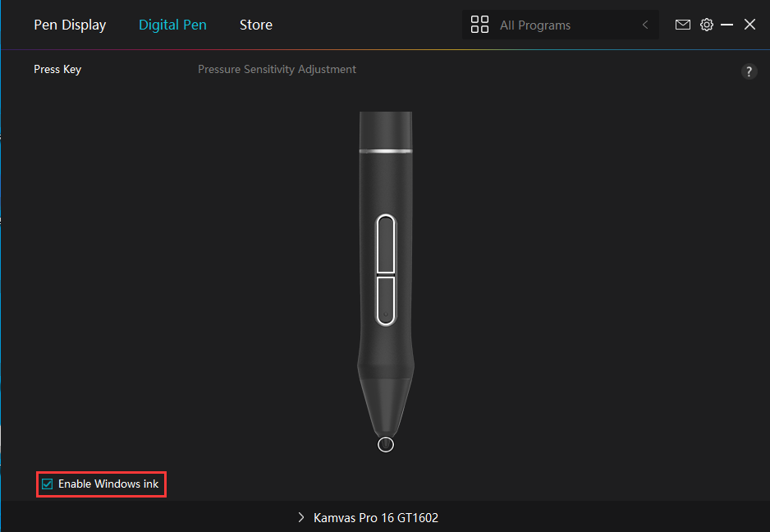Close the tablet driver window
Screen dimensions: 770x532
pyautogui.click(x=749, y=25)
